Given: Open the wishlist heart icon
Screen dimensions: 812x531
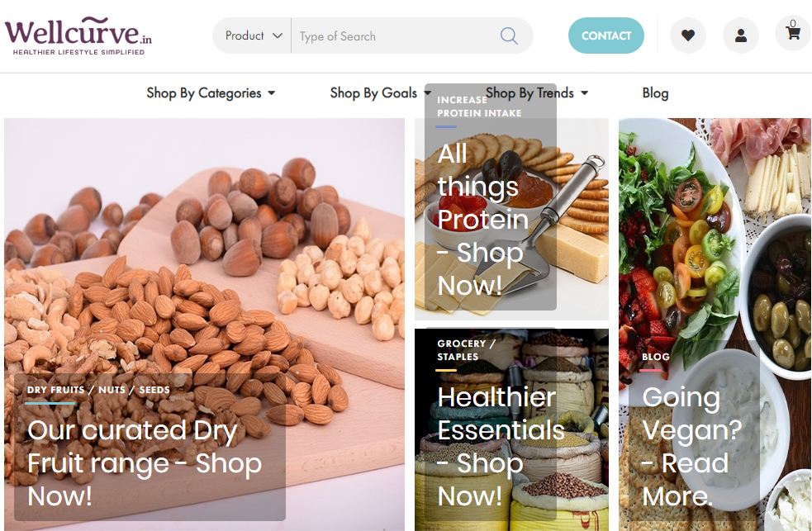Looking at the screenshot, I should 688,36.
